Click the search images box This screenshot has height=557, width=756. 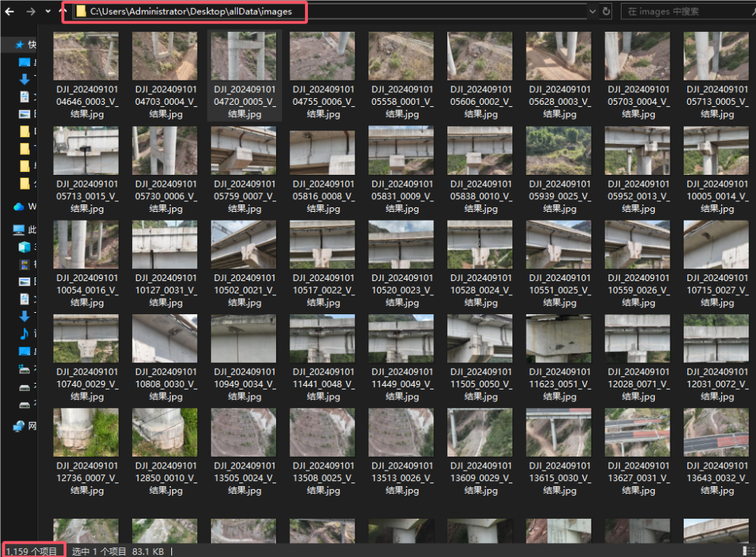(x=687, y=11)
